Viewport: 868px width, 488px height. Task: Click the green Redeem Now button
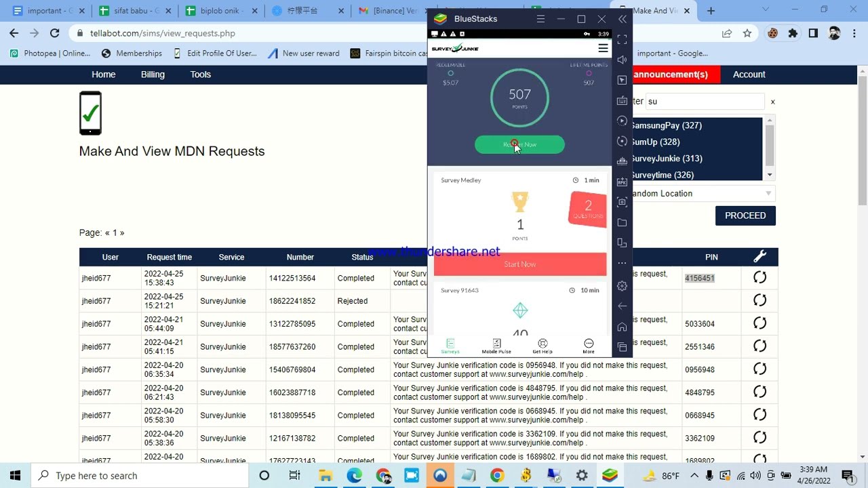click(x=519, y=144)
